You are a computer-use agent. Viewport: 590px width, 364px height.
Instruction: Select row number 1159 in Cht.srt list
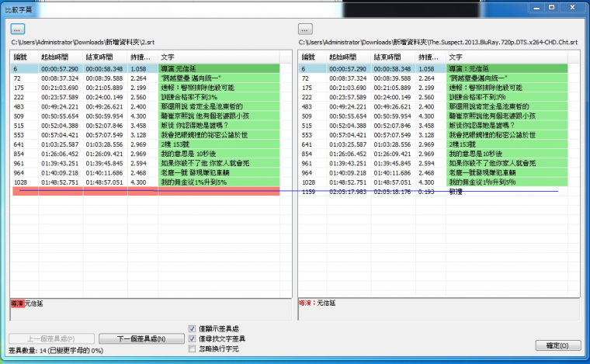[308, 192]
